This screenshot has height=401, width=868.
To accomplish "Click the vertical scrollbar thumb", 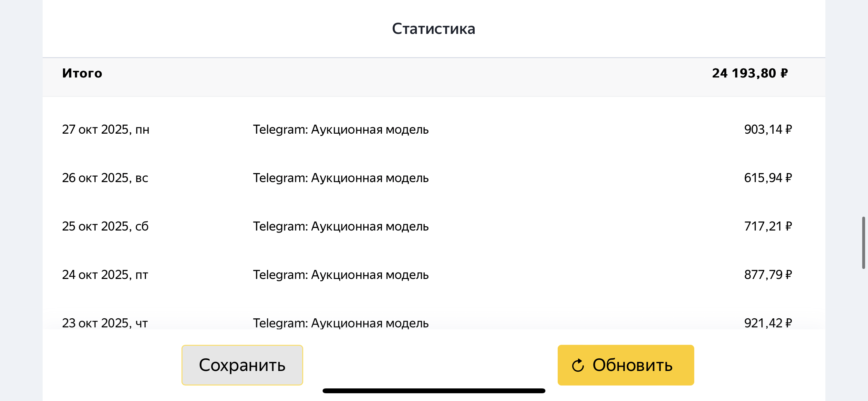I will coord(863,242).
